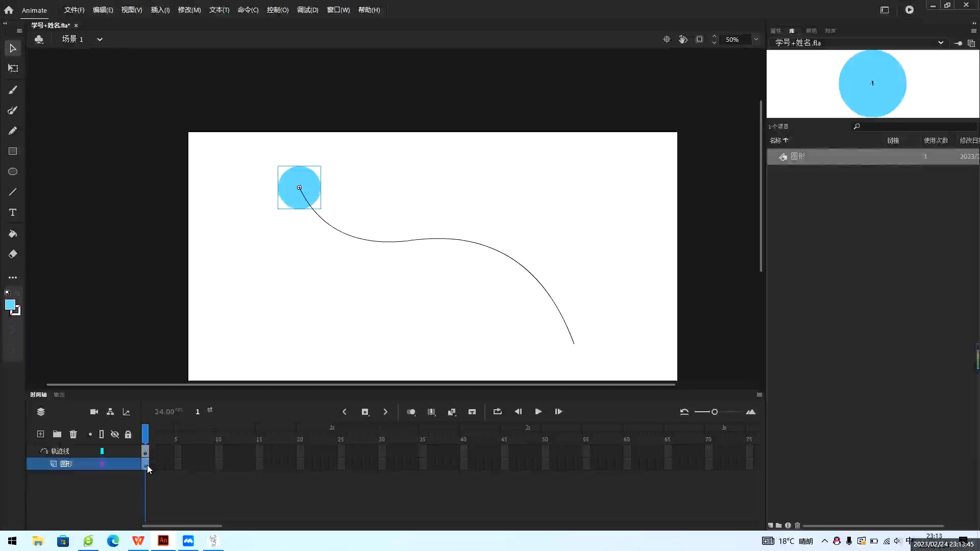The width and height of the screenshot is (980, 551).
Task: Go to previous keyframe arrow
Action: pyautogui.click(x=345, y=412)
